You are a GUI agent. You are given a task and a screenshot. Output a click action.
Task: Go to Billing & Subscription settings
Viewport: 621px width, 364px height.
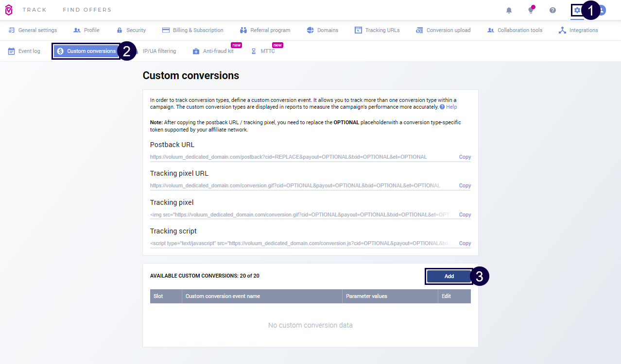(x=192, y=30)
